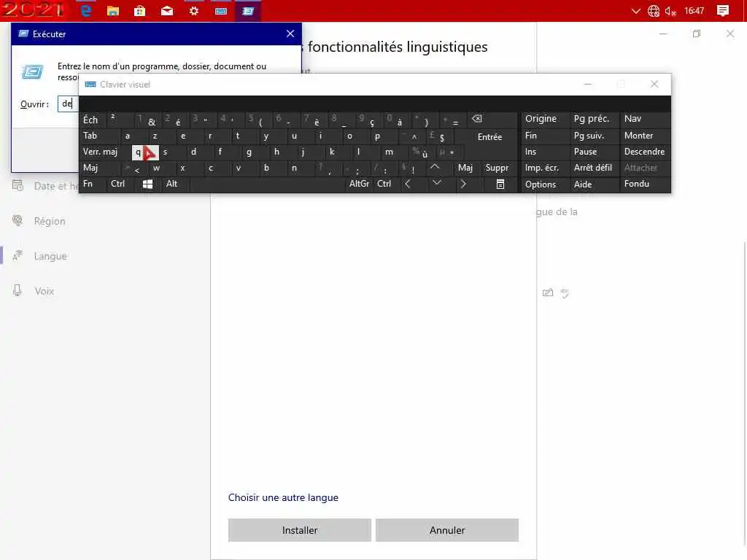Open Settings gear in the taskbar

(194, 11)
